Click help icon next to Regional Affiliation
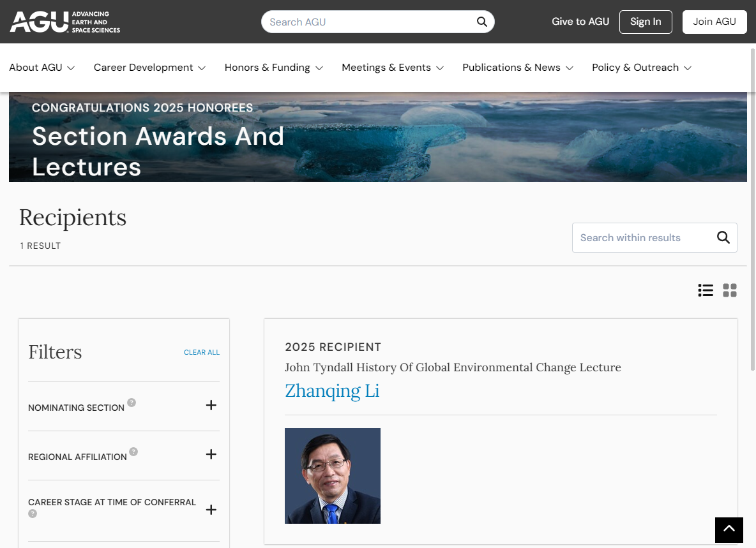This screenshot has width=756, height=548. tap(133, 452)
